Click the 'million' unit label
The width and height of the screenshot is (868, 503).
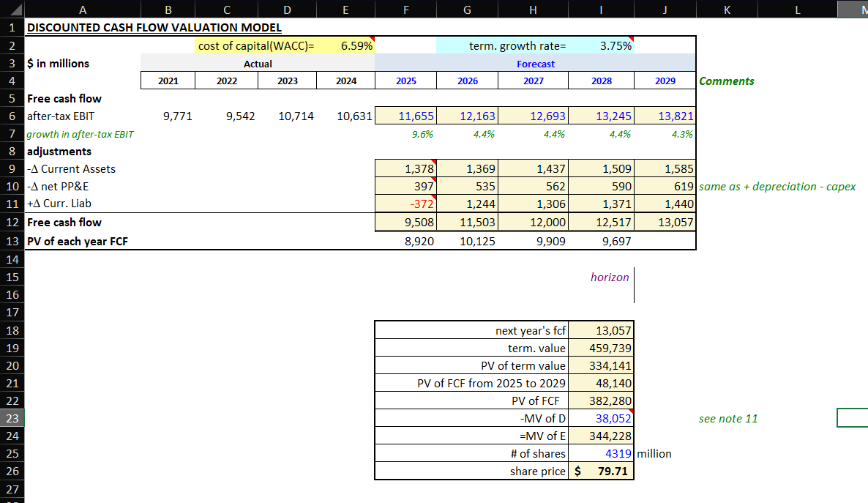654,454
